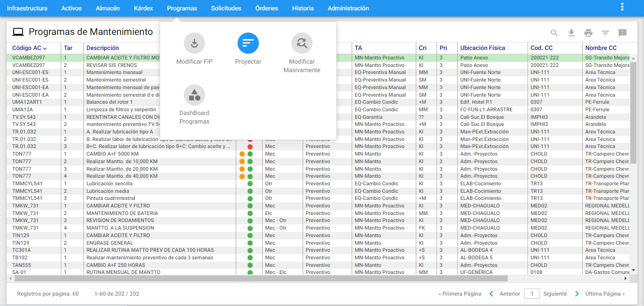Select the row MANTENIMIENTO DE BATERIA
The height and width of the screenshot is (306, 644).
point(318,213)
